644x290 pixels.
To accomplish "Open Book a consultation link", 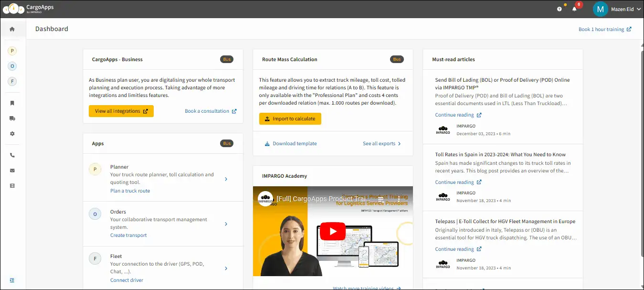I will [x=211, y=111].
